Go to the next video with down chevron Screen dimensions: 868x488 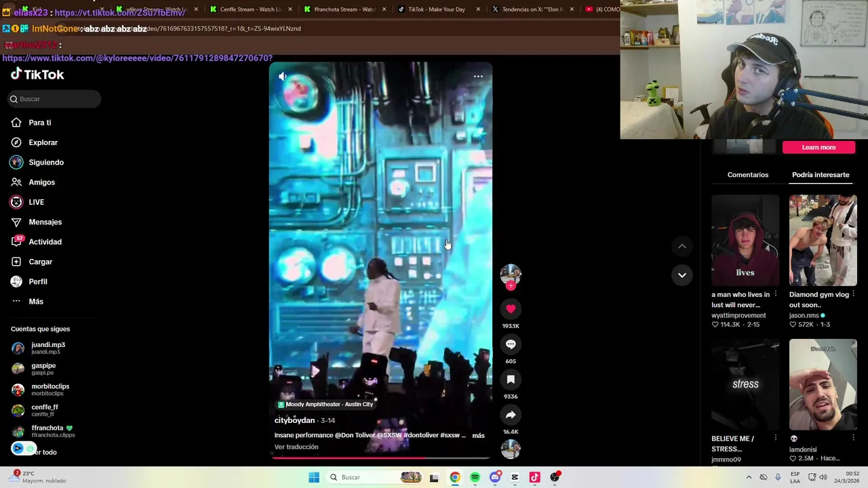(682, 275)
